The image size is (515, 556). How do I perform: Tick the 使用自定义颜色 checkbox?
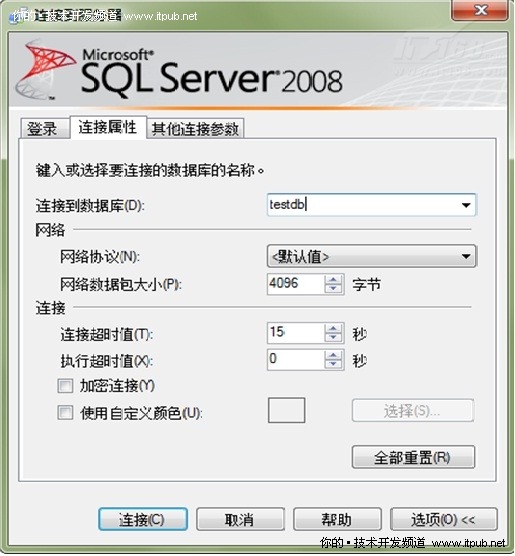(65, 413)
